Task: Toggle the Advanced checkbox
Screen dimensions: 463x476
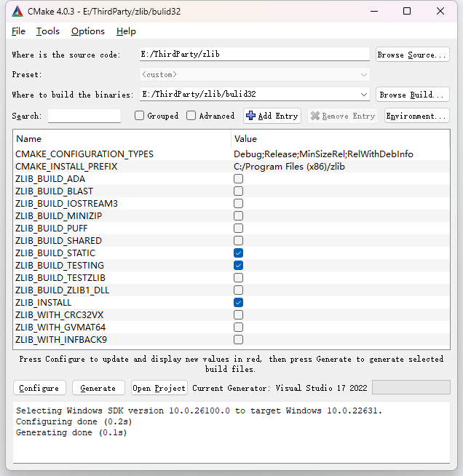Action: point(191,116)
